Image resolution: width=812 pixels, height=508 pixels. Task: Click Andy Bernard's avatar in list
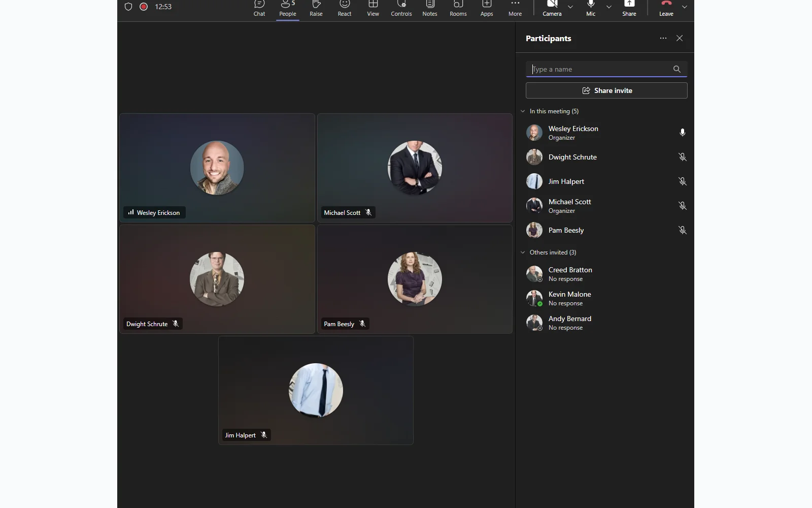[x=534, y=323]
